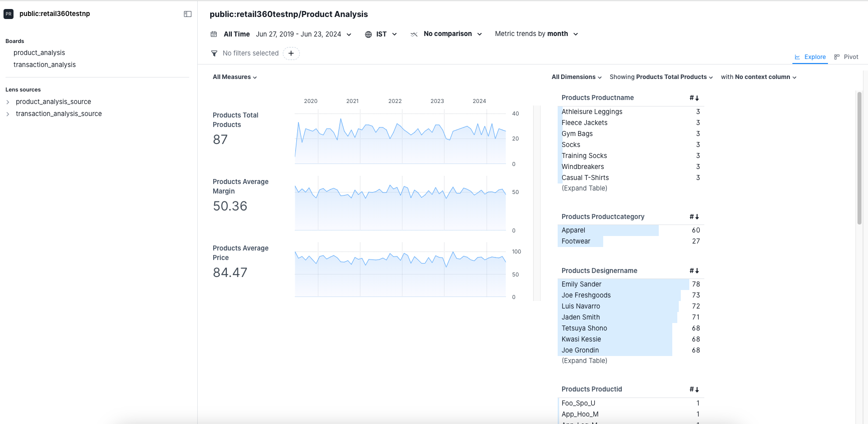Click the public:retail360testnp project name
The image size is (868, 424).
55,14
